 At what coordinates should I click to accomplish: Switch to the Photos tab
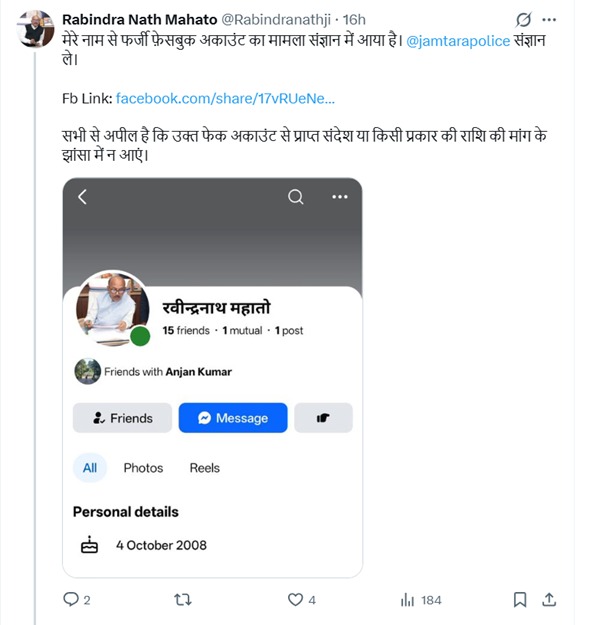[x=143, y=468]
